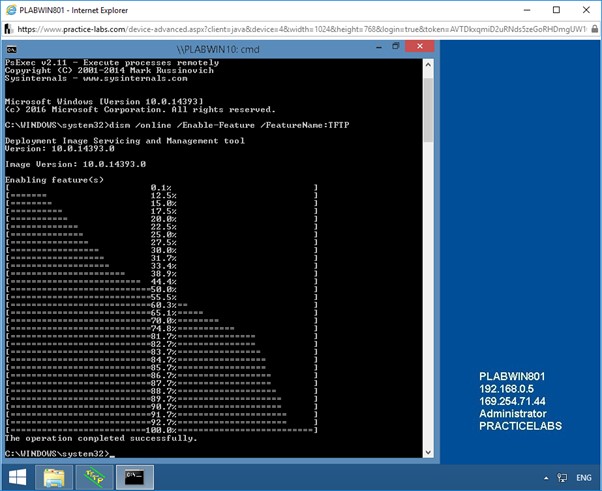
Task: Click the cmd window system menu icon
Action: (12, 49)
